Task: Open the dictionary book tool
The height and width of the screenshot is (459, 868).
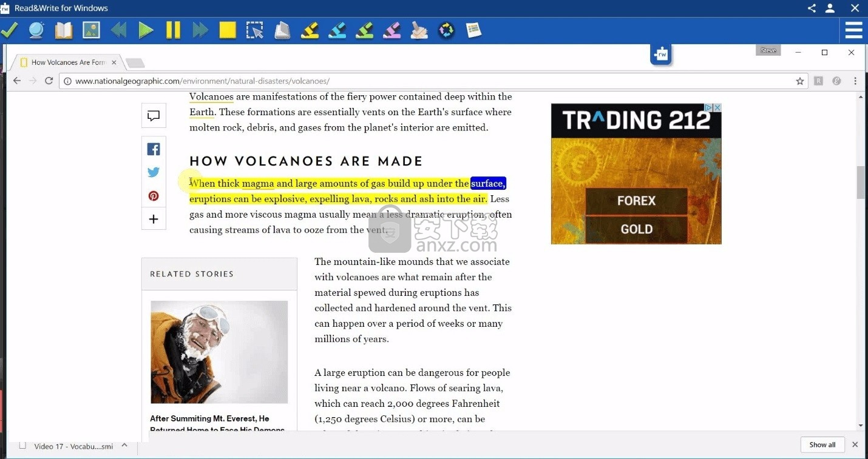Action: tap(64, 30)
